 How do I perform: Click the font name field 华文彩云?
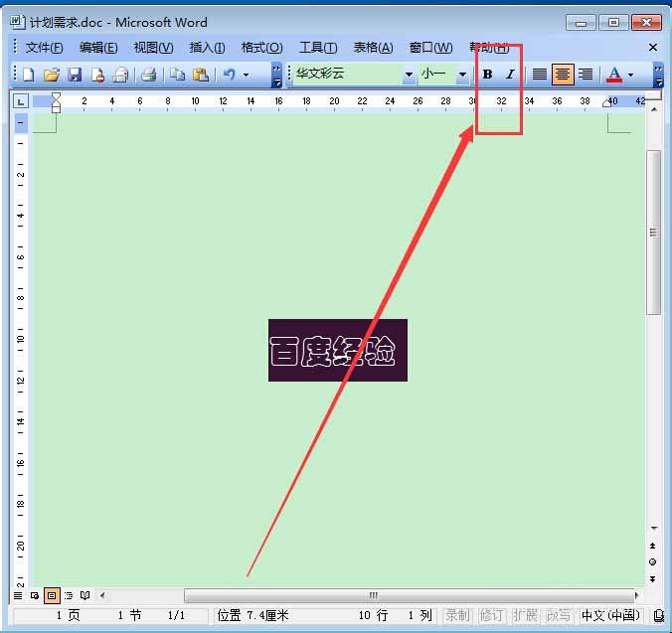pos(348,74)
